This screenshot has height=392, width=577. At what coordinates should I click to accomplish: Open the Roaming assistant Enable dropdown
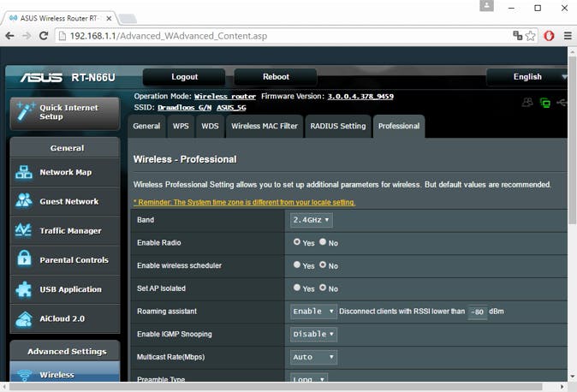coord(313,312)
